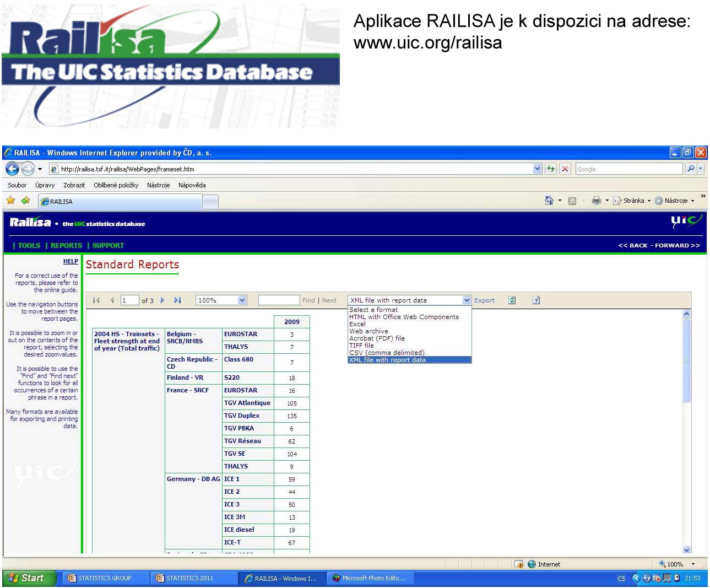The image size is (710, 588).
Task: Click the security shield icon in status bar
Action: 518,564
